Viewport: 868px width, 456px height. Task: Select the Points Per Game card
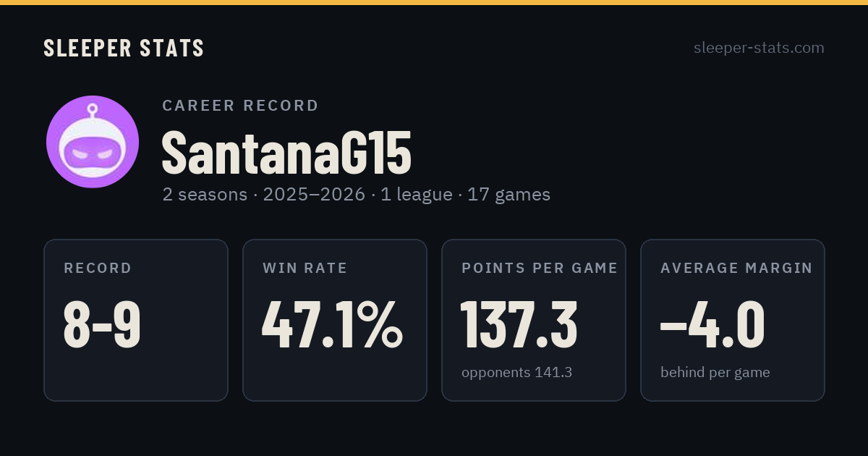[534, 320]
